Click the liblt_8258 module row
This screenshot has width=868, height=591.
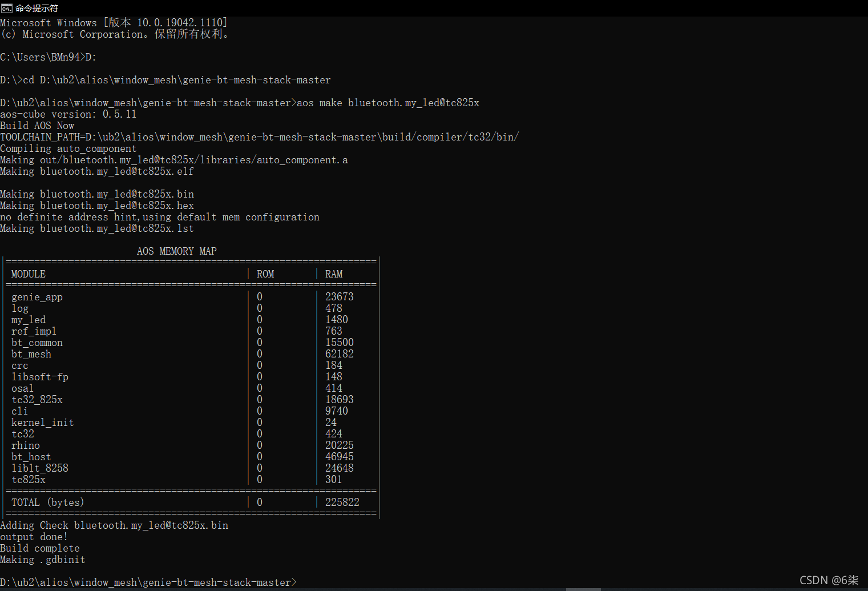191,468
